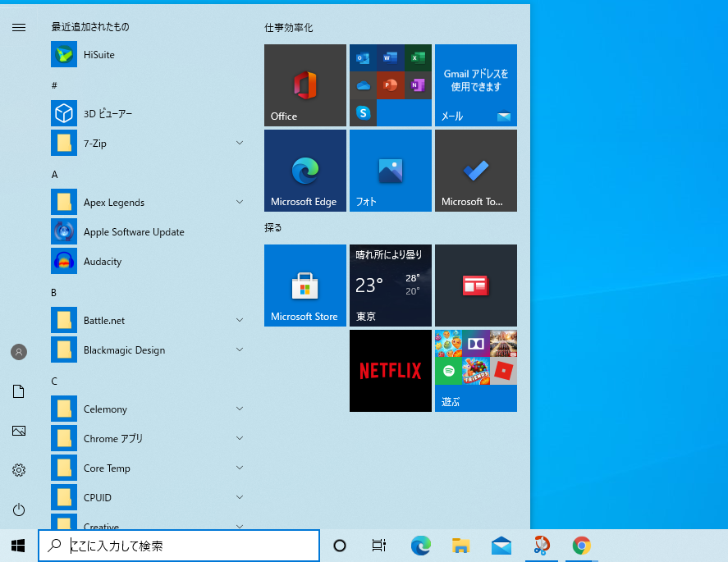
Task: Expand the Chrome アプリ folder
Action: 239,438
